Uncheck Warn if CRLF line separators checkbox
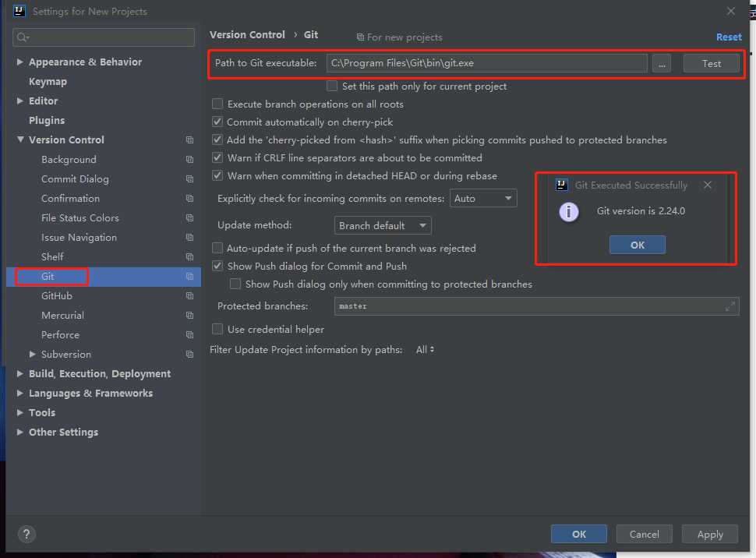 point(217,157)
